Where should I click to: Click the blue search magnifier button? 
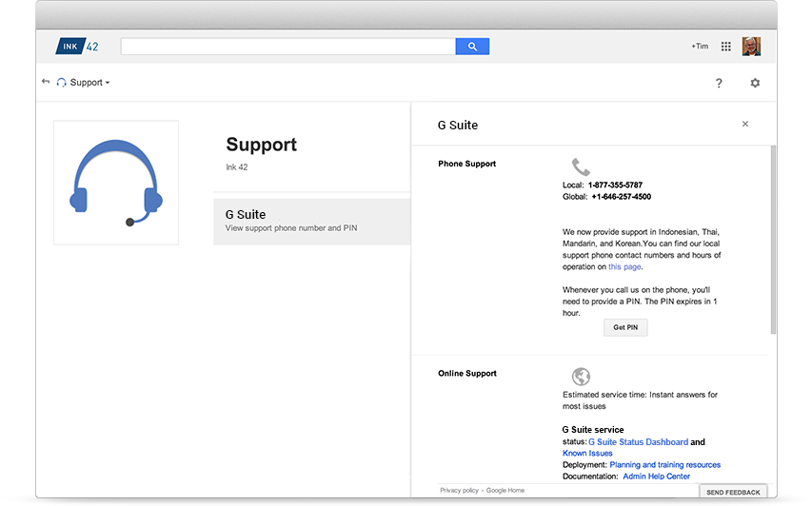click(x=472, y=47)
